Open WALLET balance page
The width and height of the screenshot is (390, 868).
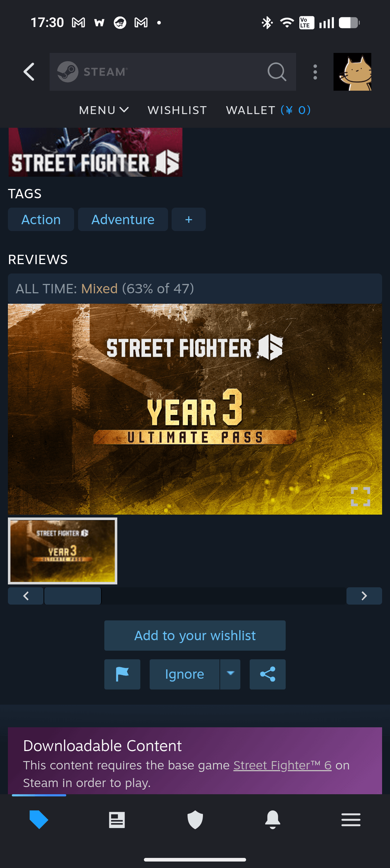(x=268, y=110)
